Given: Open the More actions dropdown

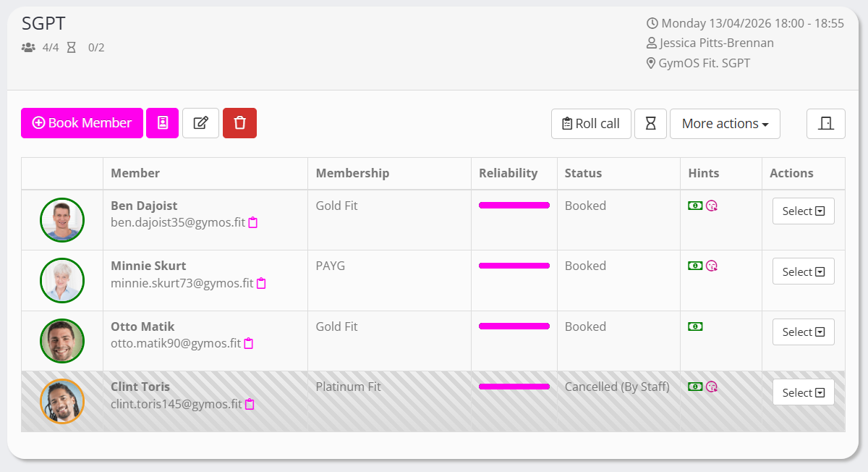Looking at the screenshot, I should [x=725, y=124].
